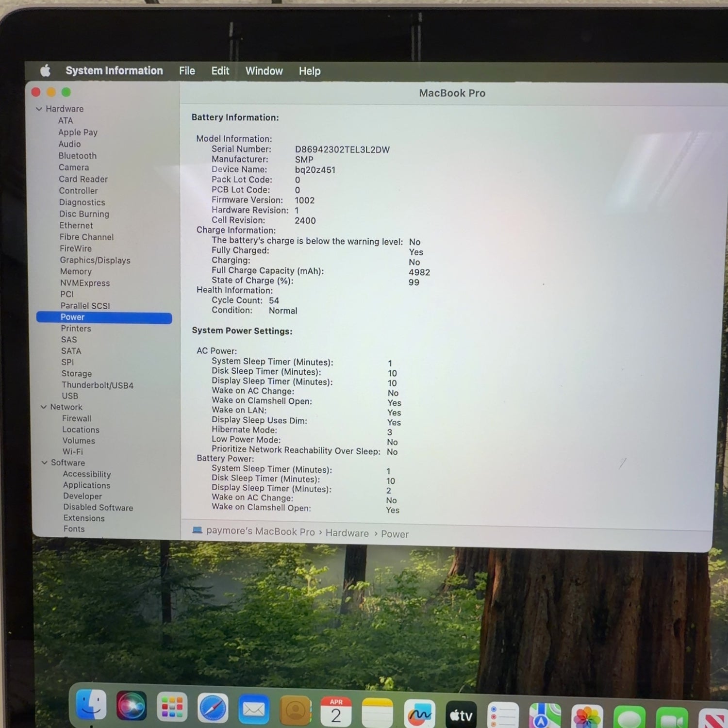Open the Window menu
This screenshot has width=728, height=728.
(x=264, y=71)
